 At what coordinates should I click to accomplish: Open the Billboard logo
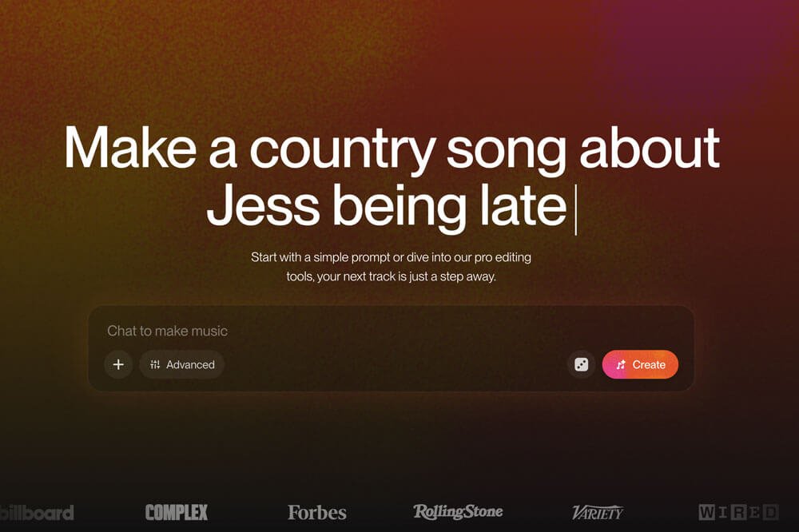tap(37, 513)
